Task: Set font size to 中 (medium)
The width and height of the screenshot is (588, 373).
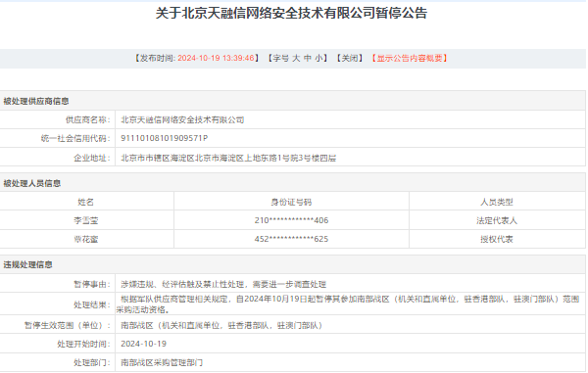Action: (x=308, y=58)
